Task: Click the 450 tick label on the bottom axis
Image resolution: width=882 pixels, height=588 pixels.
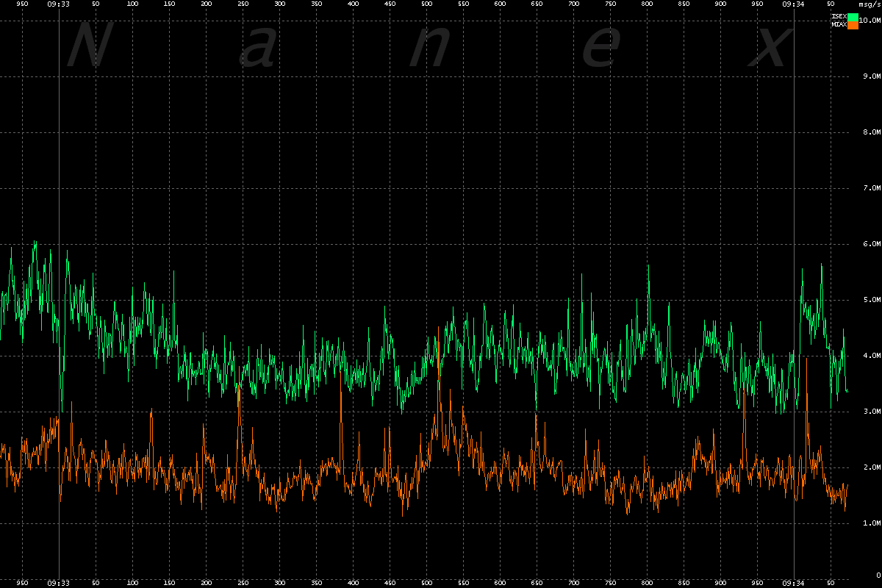Action: click(390, 583)
